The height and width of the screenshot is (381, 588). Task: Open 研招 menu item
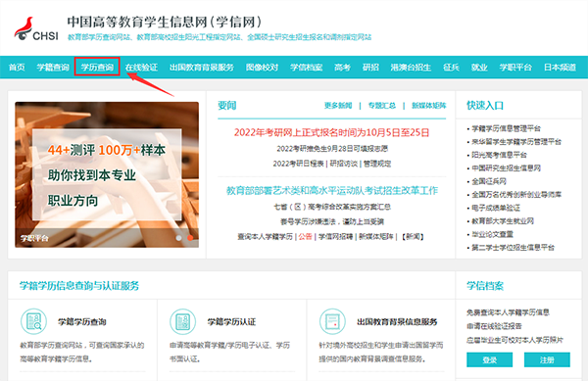point(370,67)
